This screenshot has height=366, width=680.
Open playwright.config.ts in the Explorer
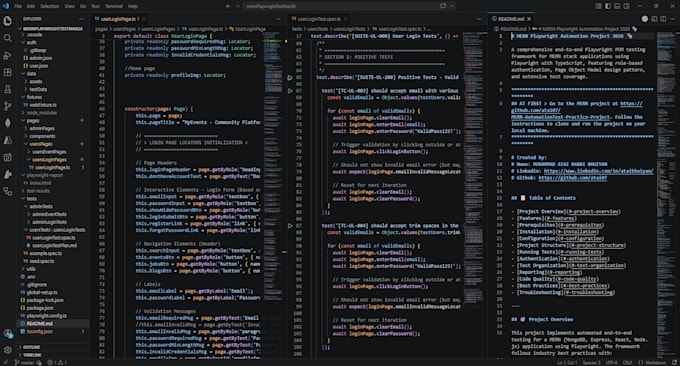point(46,316)
